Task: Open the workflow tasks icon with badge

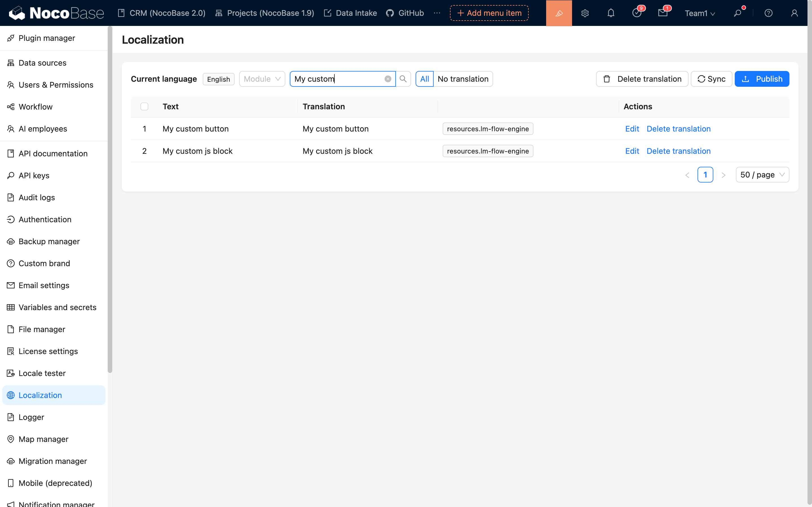Action: point(637,13)
